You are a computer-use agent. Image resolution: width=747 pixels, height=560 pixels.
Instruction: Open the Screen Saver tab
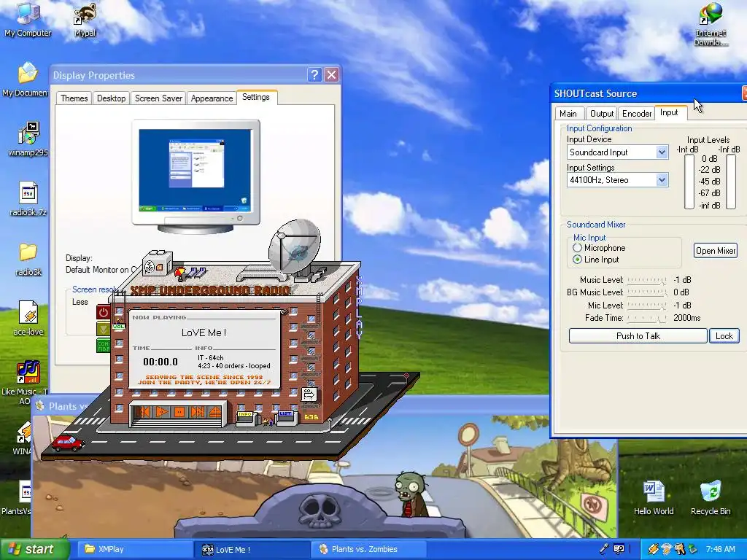(158, 98)
